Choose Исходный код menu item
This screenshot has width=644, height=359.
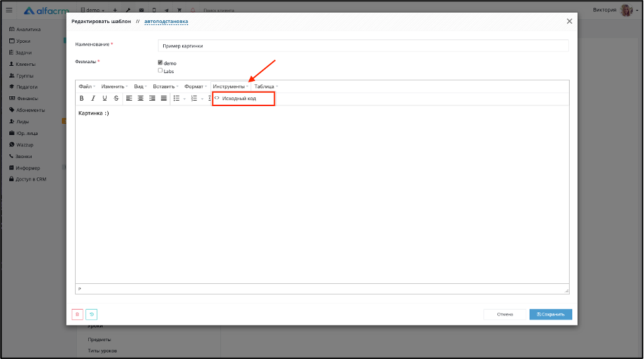tap(243, 98)
